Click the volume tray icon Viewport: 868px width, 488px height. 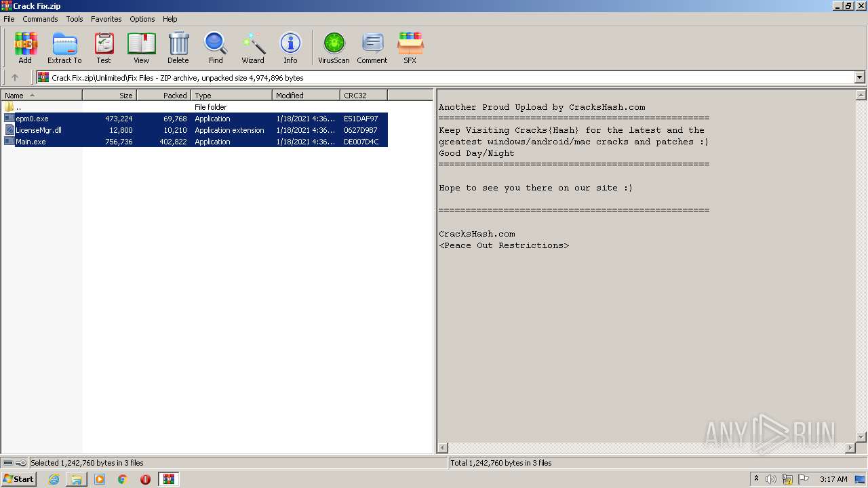click(x=771, y=479)
